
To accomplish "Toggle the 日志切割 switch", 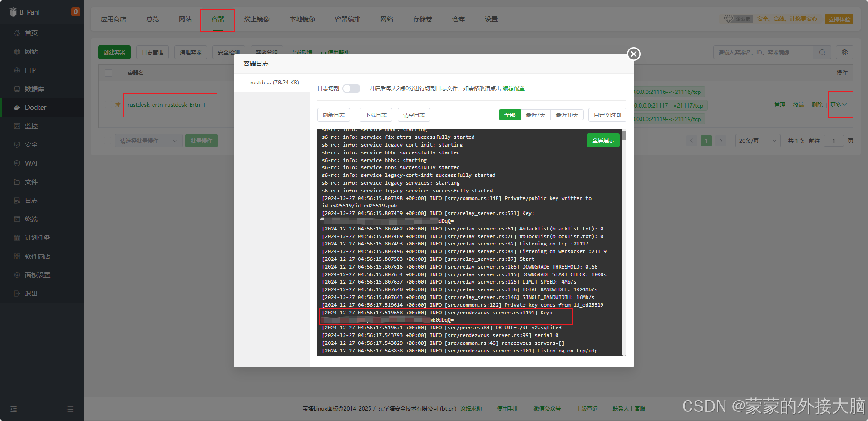I will click(x=351, y=88).
